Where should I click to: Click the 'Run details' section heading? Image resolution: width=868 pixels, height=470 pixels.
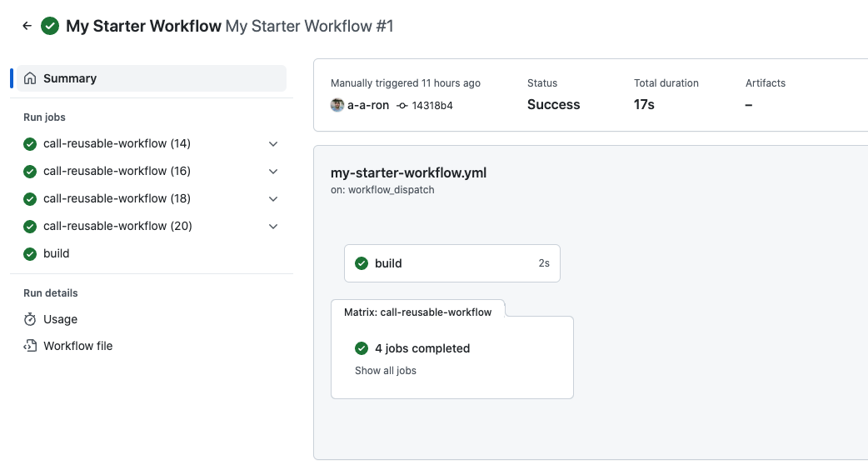pos(50,292)
